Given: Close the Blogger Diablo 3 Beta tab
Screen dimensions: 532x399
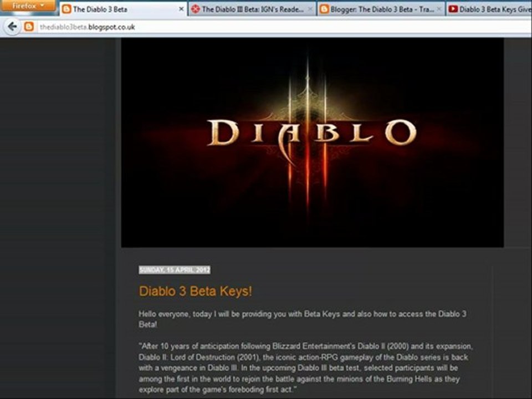Looking at the screenshot, I should 439,9.
